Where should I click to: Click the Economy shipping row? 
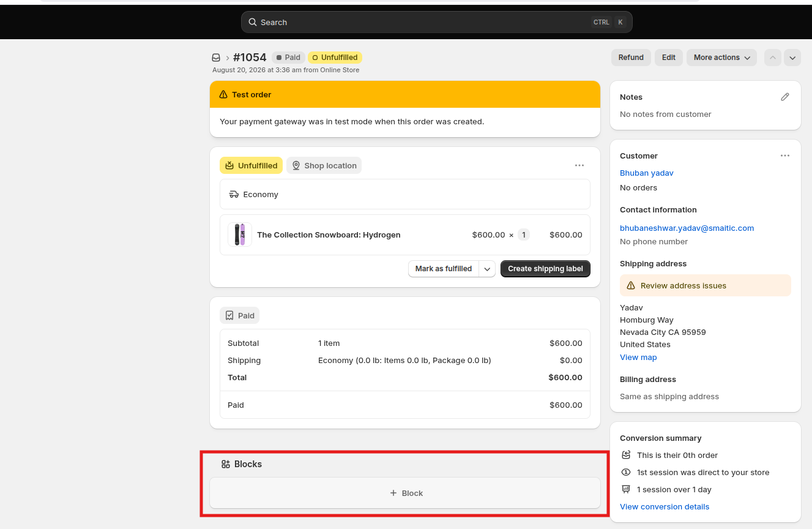405,194
